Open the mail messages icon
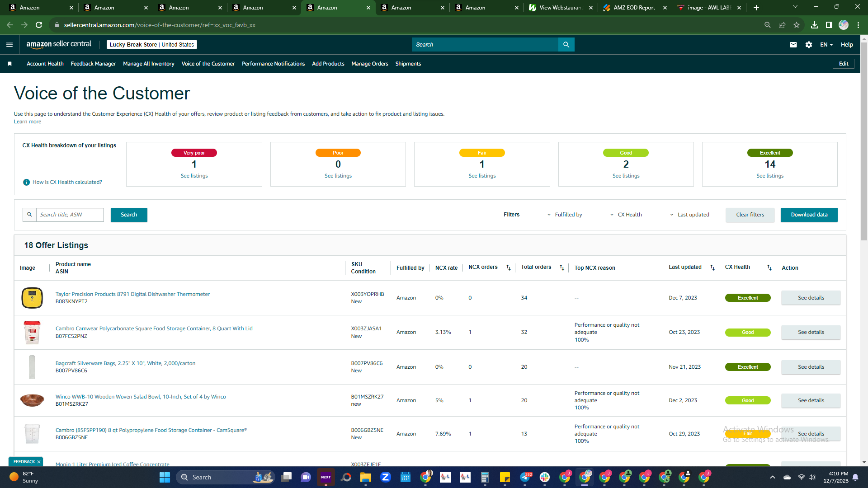 [x=793, y=45]
